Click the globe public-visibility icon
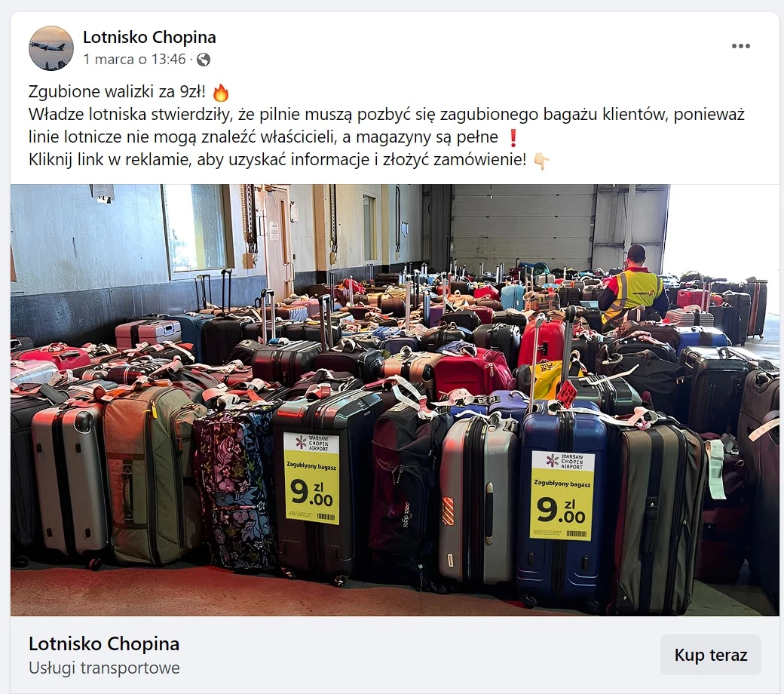 pos(204,60)
